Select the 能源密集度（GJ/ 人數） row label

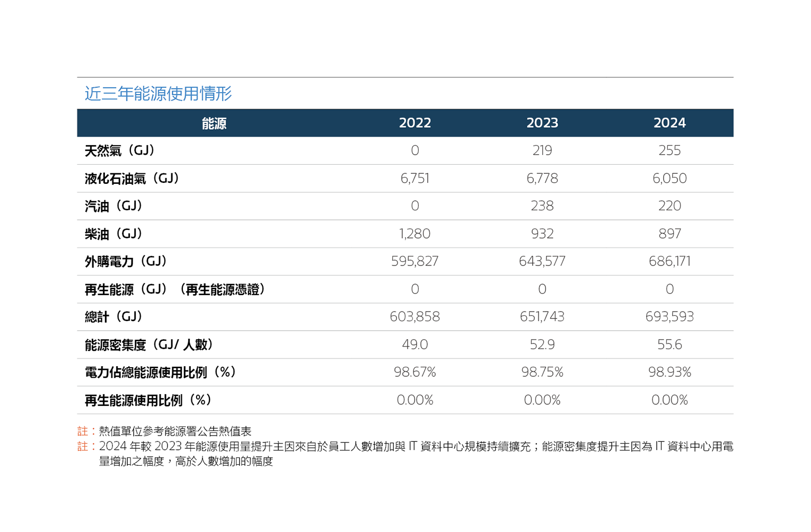[149, 345]
